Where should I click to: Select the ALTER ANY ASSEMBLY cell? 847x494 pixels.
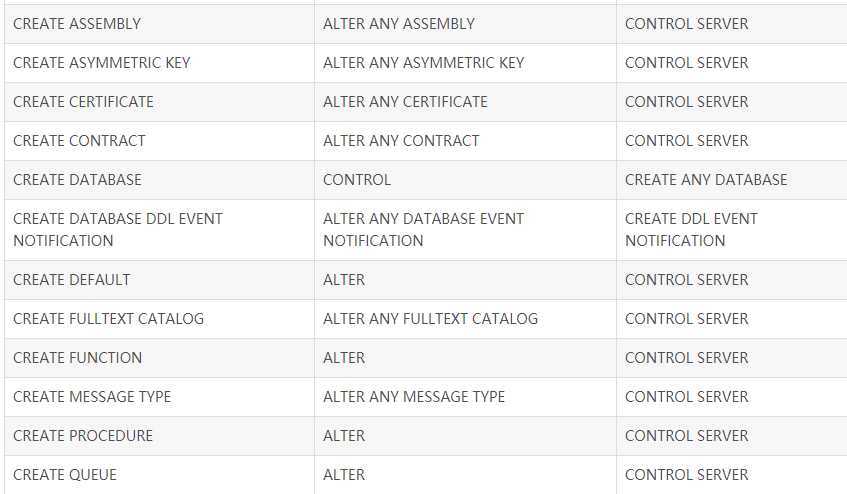tap(465, 24)
